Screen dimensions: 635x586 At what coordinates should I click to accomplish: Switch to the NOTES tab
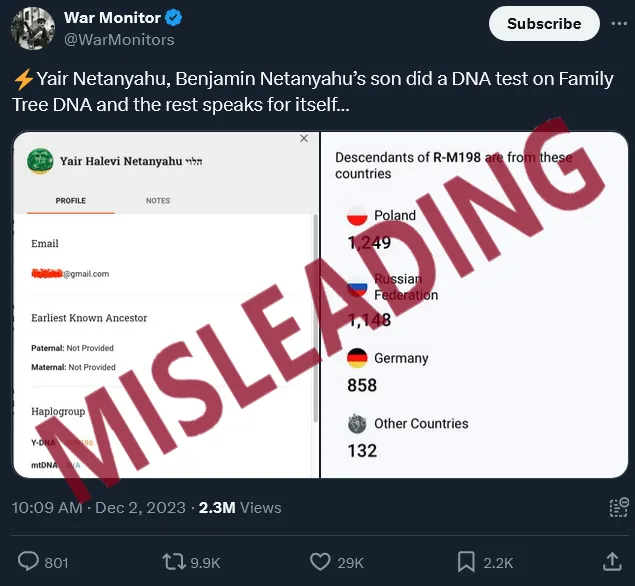(x=158, y=201)
